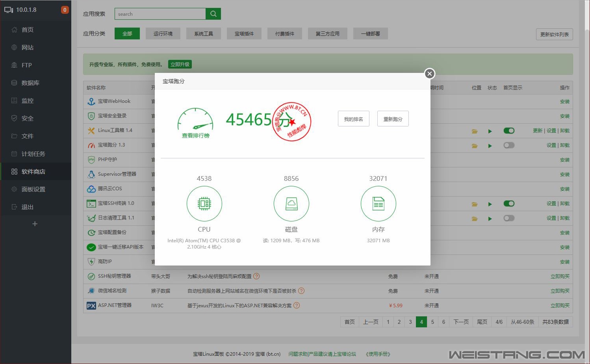Open the 文件 file manager
The image size is (590, 364).
(x=27, y=136)
